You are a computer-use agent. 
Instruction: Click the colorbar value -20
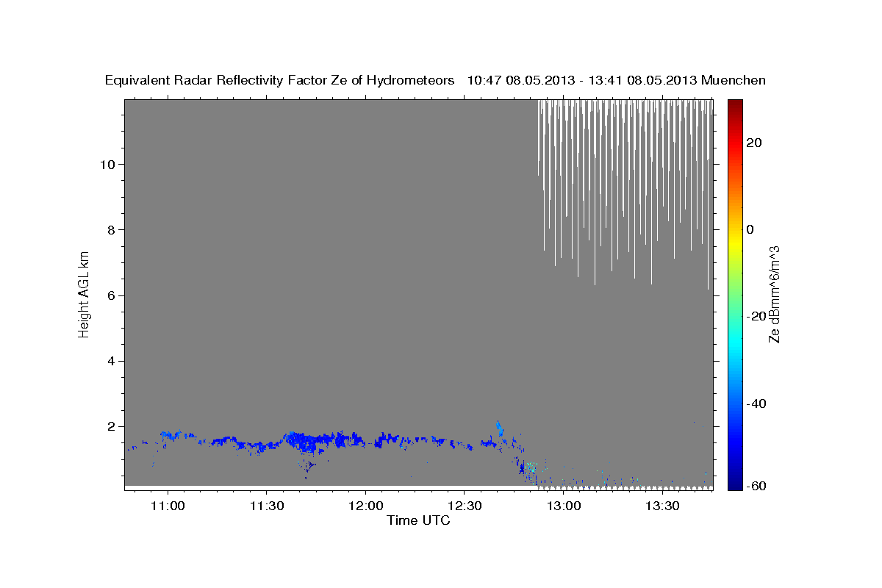point(756,316)
